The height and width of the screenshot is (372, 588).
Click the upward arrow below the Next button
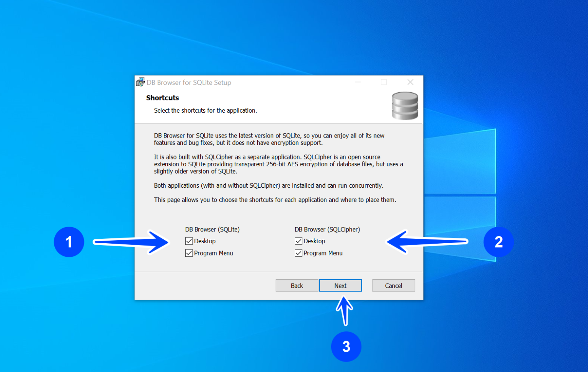345,310
